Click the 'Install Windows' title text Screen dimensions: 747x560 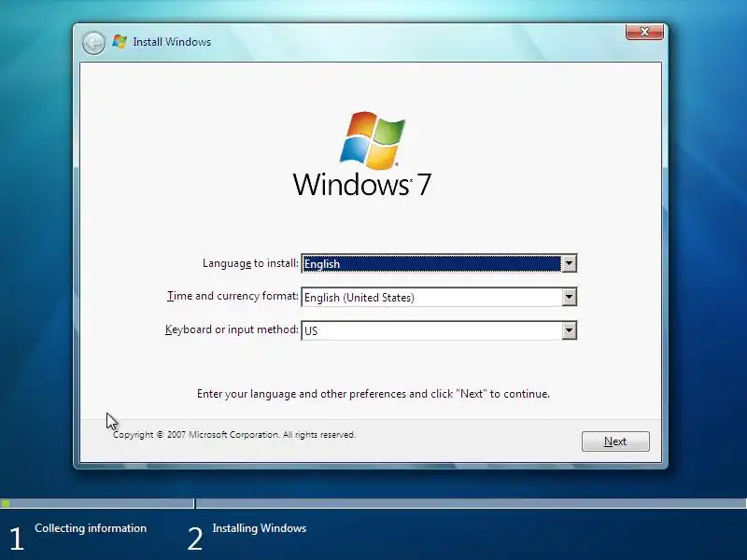pyautogui.click(x=172, y=42)
